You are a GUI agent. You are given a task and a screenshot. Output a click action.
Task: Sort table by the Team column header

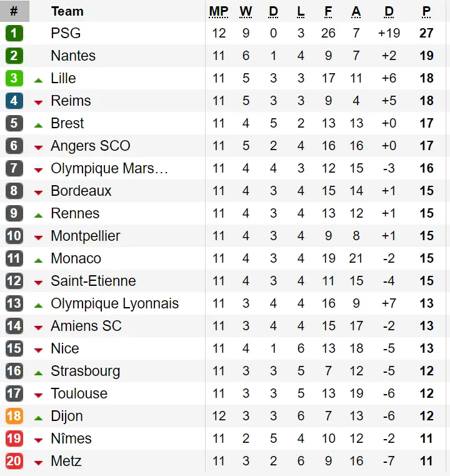click(x=67, y=11)
